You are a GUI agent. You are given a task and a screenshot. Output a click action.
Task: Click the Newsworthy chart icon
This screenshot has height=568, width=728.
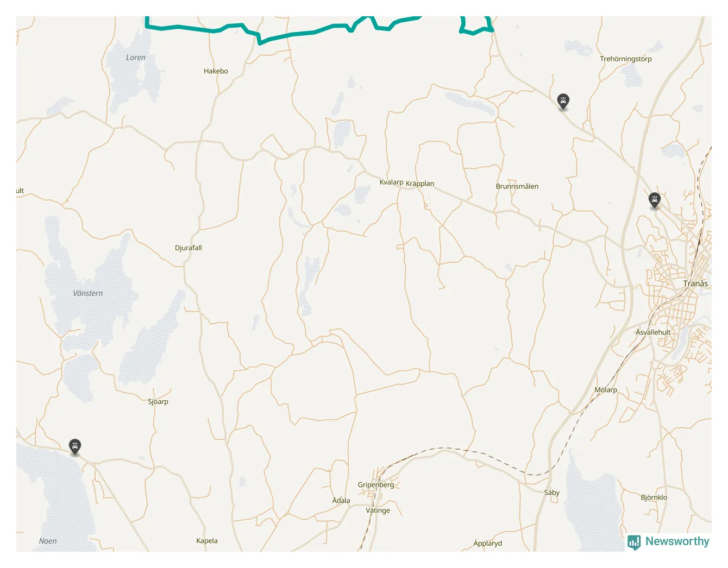[x=634, y=542]
